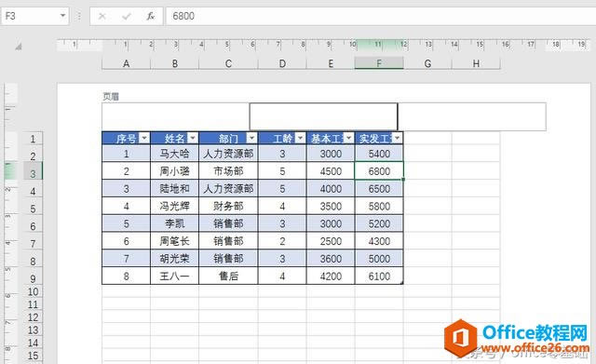596x364 pixels.
Task: Click the 财务部 department cell
Action: click(x=228, y=206)
